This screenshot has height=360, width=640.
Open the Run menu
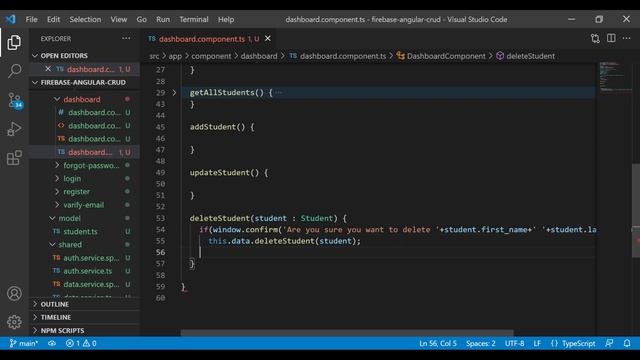pyautogui.click(x=163, y=19)
